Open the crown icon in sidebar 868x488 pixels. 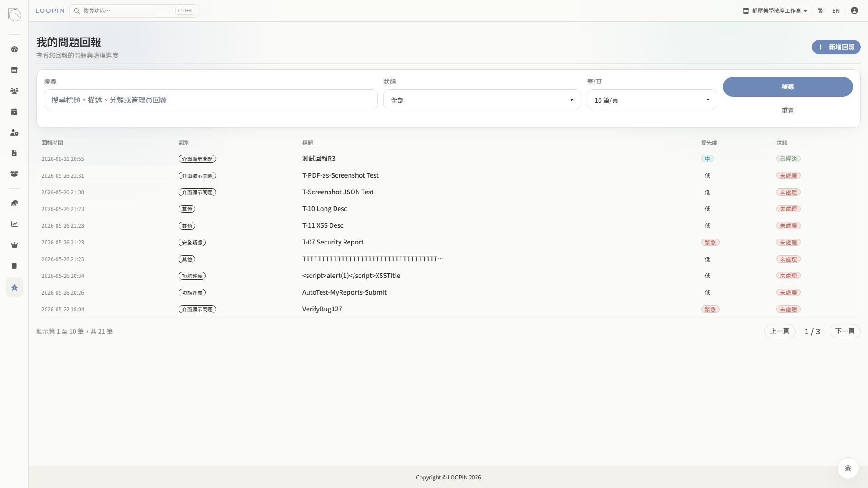(x=14, y=245)
